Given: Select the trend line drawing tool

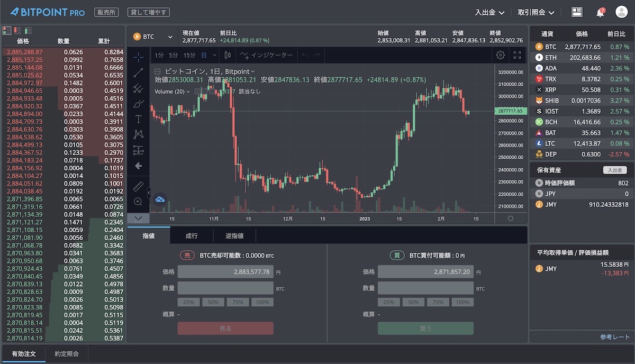Looking at the screenshot, I should [x=139, y=73].
